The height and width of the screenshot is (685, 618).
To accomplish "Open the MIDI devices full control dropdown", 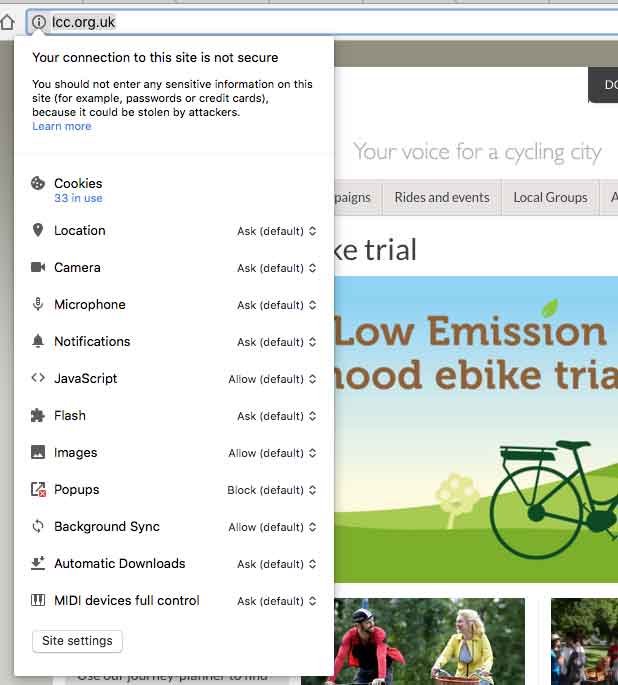I will click(276, 601).
